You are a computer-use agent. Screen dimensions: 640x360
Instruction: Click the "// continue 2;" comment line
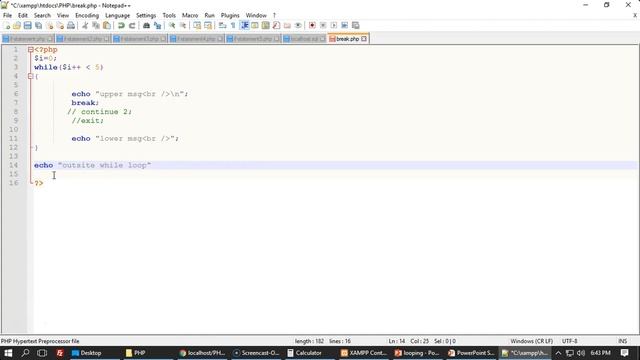point(100,112)
